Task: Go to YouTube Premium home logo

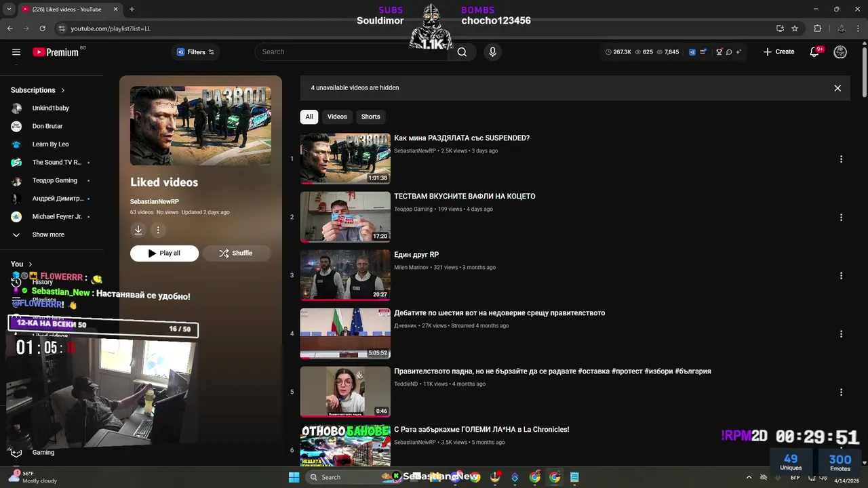Action: [57, 52]
